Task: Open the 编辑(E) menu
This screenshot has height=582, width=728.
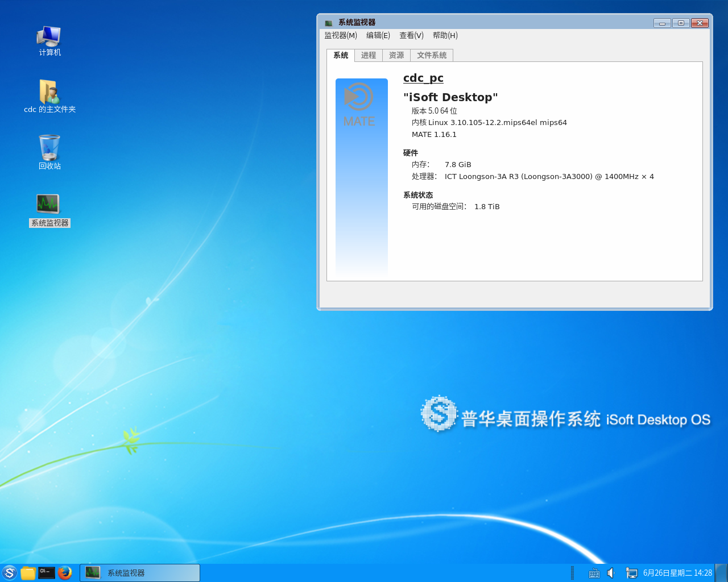Action: 378,35
